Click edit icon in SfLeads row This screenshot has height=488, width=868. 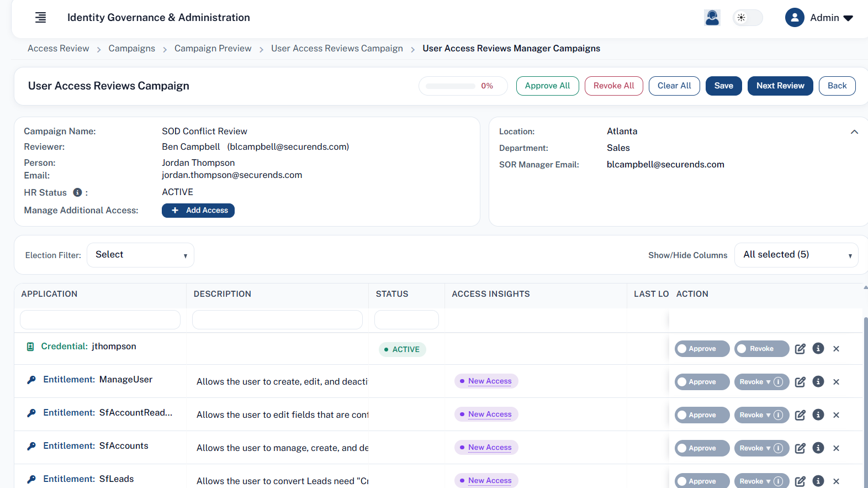pyautogui.click(x=800, y=481)
